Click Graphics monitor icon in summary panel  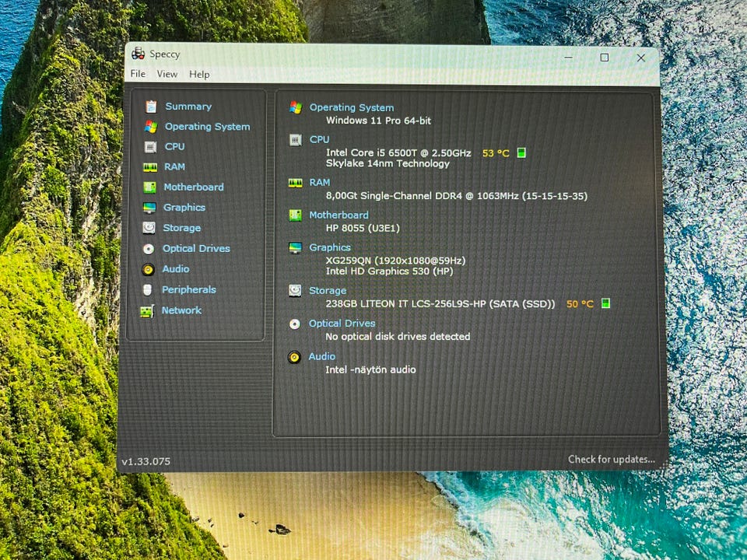tap(296, 247)
